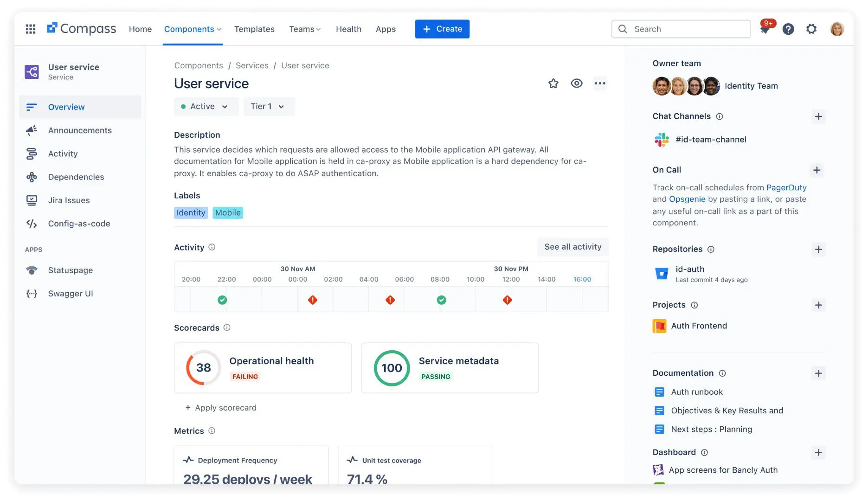Open the #id-team-channel Slack link
Screen dimensions: 868x501
[711, 140]
